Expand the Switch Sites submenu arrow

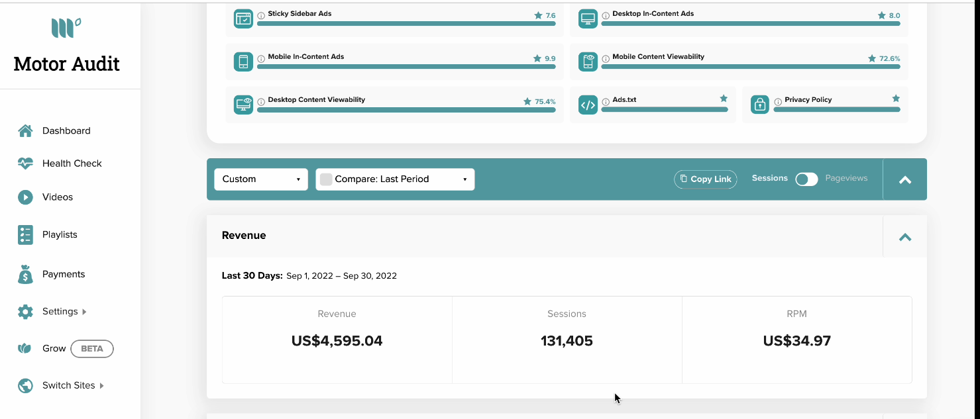[x=101, y=385]
